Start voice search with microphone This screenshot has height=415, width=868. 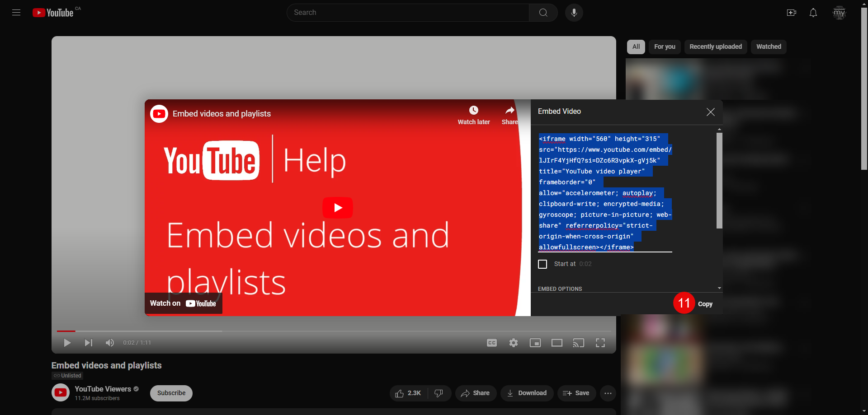click(574, 13)
